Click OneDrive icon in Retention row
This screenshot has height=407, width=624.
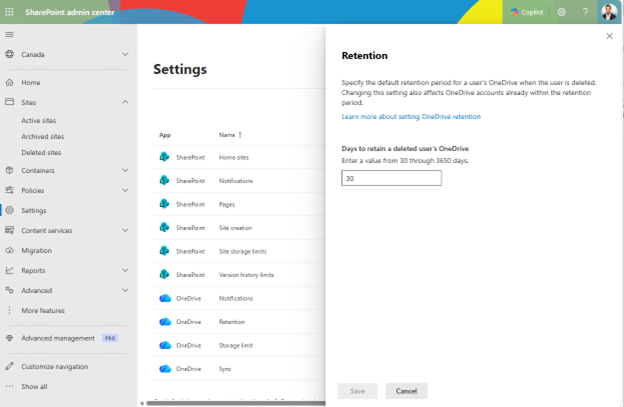[x=165, y=321]
